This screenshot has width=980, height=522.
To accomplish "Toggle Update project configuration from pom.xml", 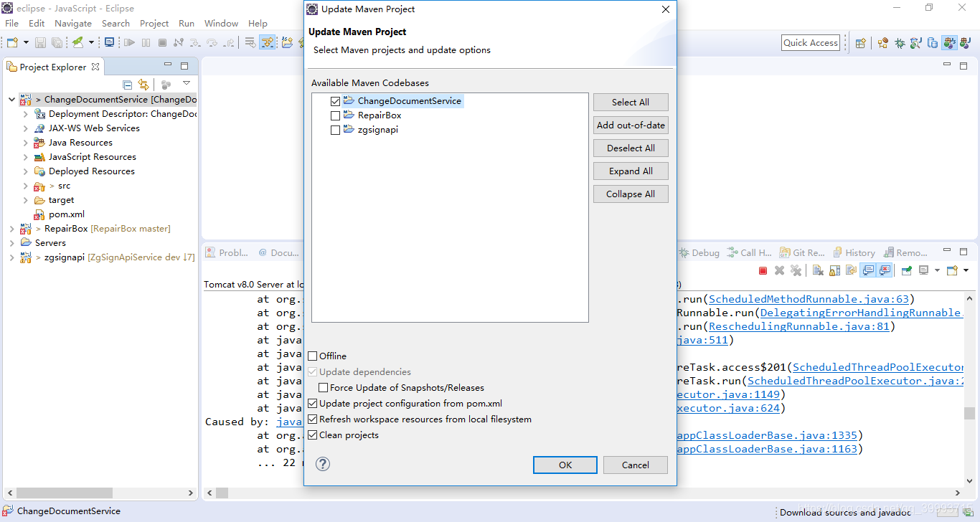I will pyautogui.click(x=312, y=403).
